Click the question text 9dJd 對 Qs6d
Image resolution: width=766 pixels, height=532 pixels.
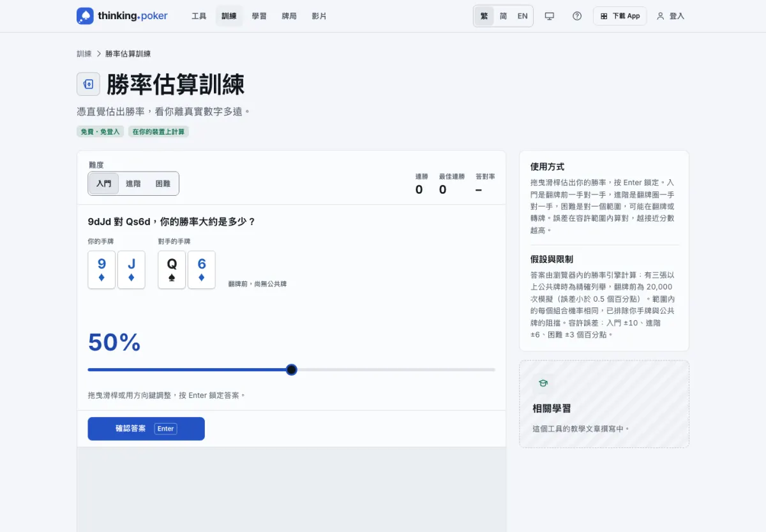172,221
